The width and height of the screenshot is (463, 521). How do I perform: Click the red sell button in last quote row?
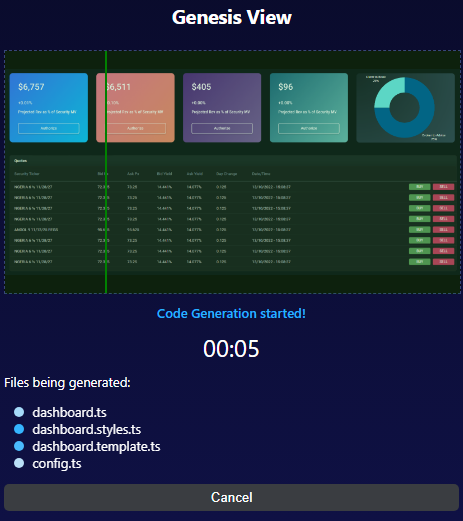pos(443,262)
